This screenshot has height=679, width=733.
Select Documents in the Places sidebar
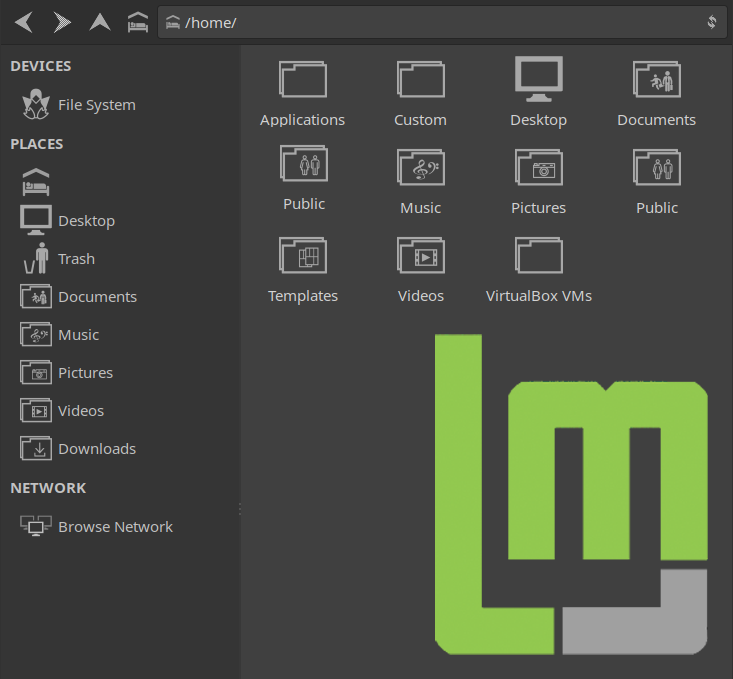79,296
